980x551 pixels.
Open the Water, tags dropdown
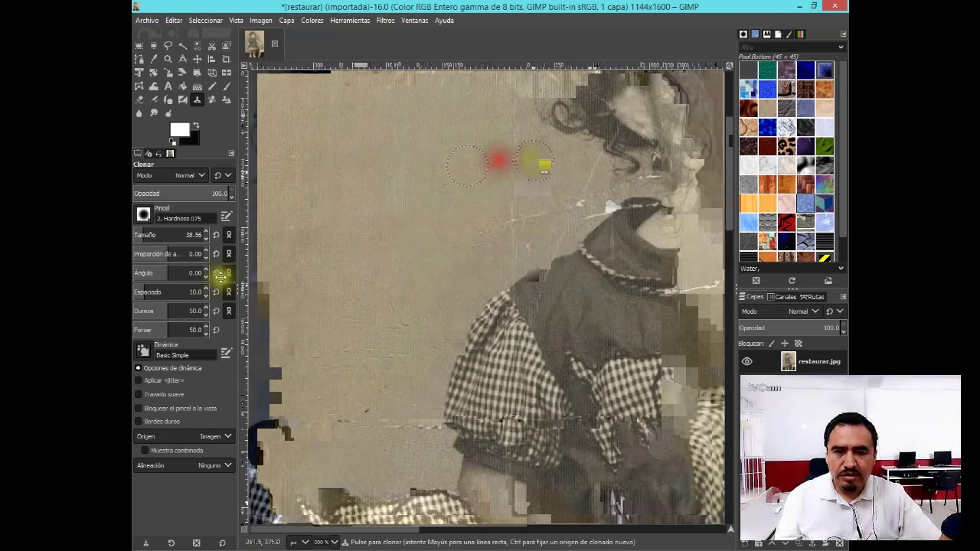point(841,269)
